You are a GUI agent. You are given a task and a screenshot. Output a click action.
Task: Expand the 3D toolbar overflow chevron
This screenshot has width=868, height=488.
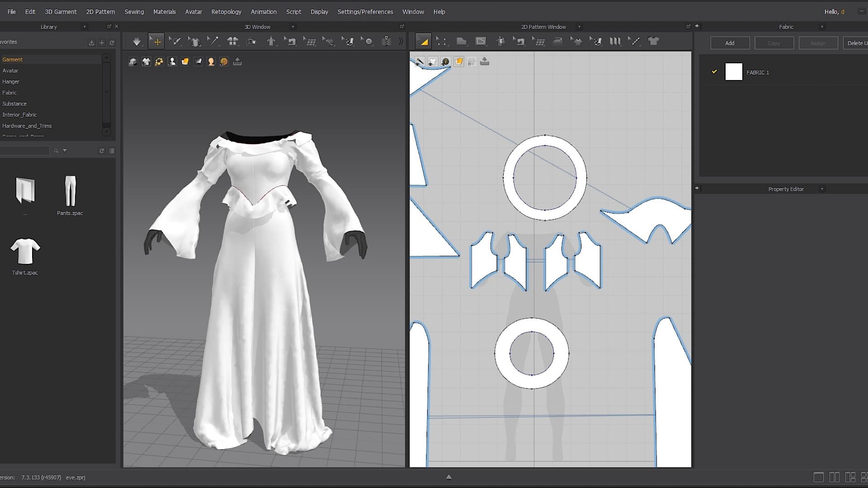pos(401,42)
